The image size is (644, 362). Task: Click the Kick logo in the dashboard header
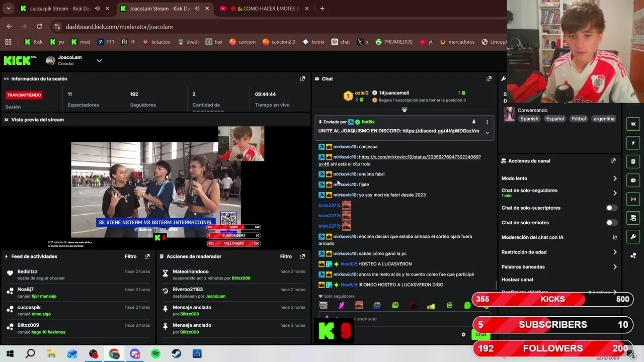(x=20, y=61)
